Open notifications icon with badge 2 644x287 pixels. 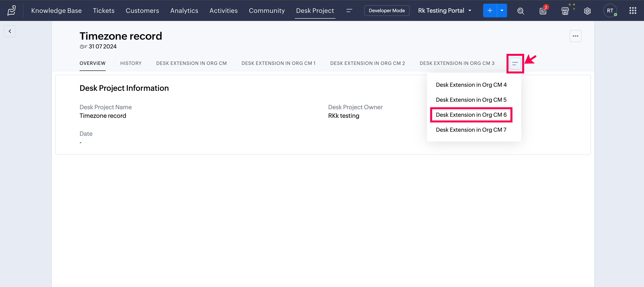(543, 11)
